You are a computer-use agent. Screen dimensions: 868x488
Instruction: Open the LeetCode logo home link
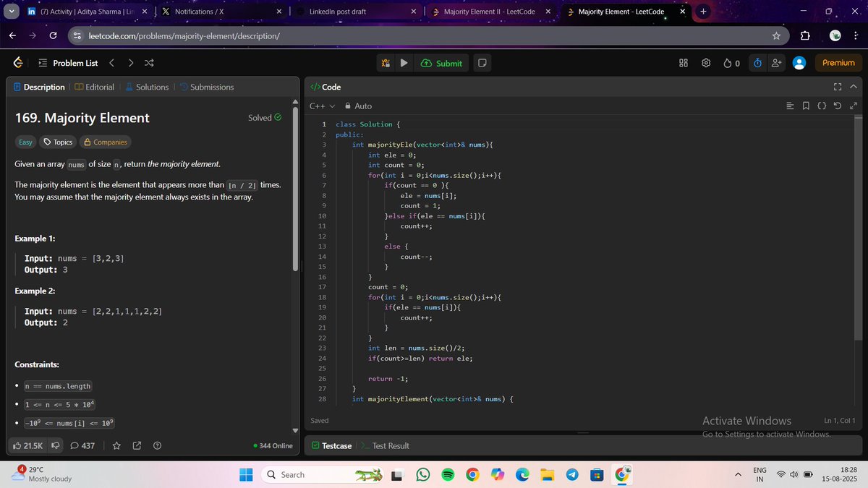[x=17, y=63]
